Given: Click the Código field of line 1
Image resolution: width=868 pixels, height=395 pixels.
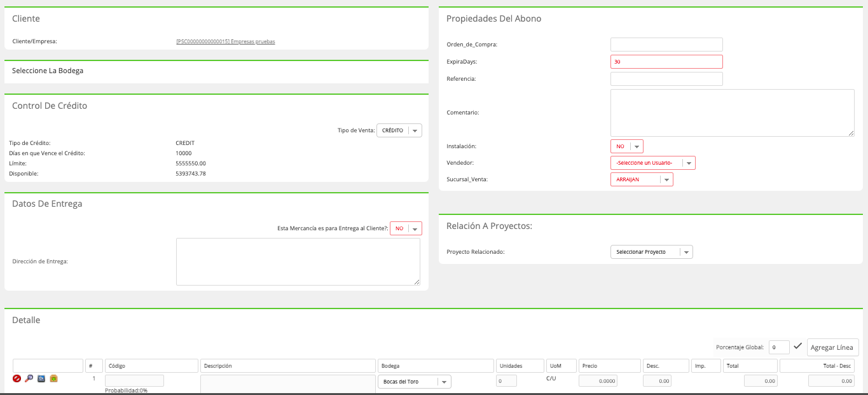Looking at the screenshot, I should (134, 380).
